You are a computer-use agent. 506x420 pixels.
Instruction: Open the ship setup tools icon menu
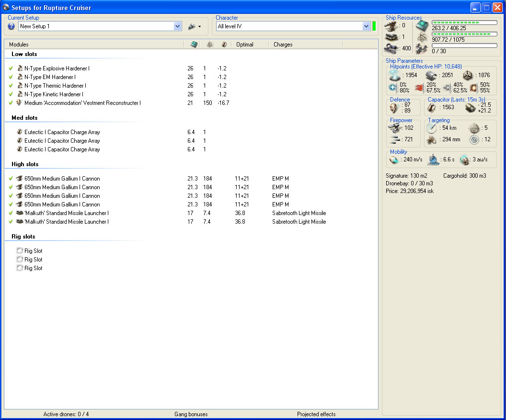(194, 26)
